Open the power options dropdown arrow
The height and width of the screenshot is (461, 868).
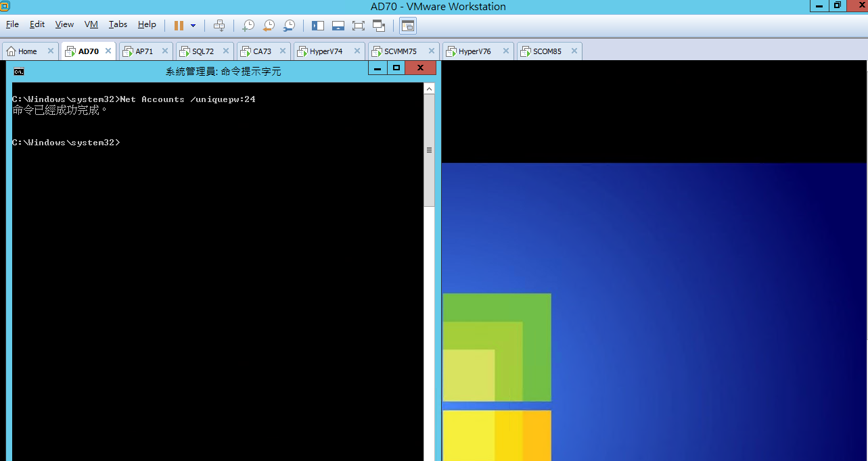coord(193,26)
